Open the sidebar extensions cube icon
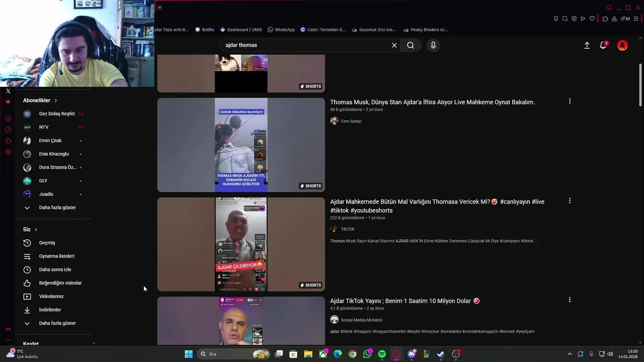This screenshot has width=644, height=362. tap(8, 141)
